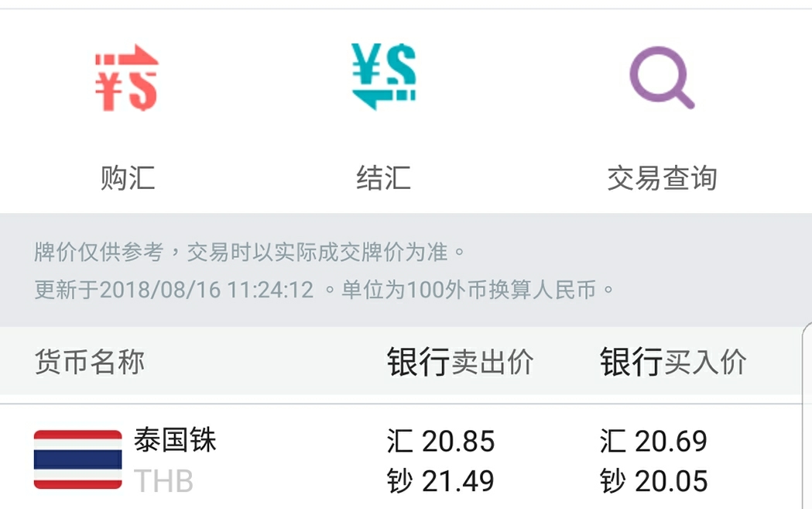
Task: Select the 银行买入价 column header
Action: click(673, 362)
